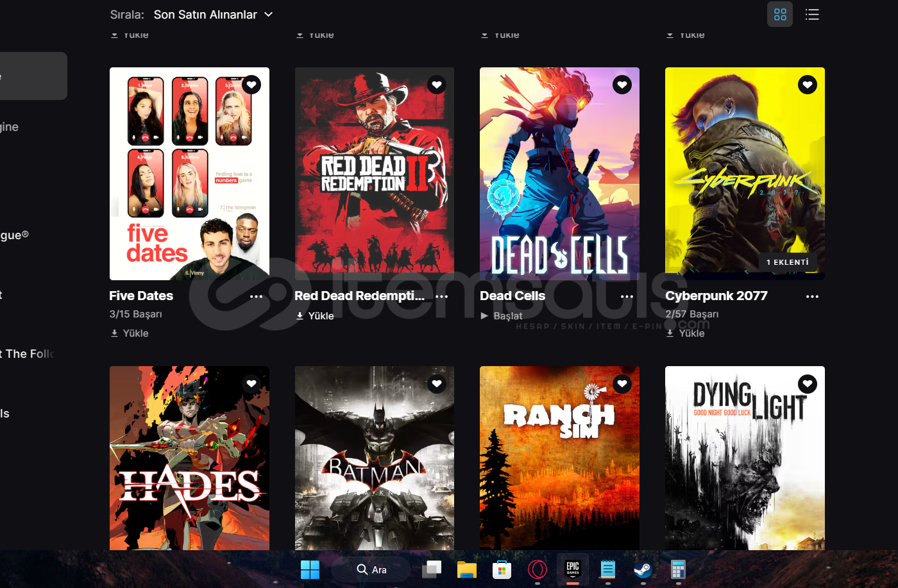Image resolution: width=898 pixels, height=588 pixels.
Task: Open Five Dates cover thumbnail
Action: (x=189, y=174)
